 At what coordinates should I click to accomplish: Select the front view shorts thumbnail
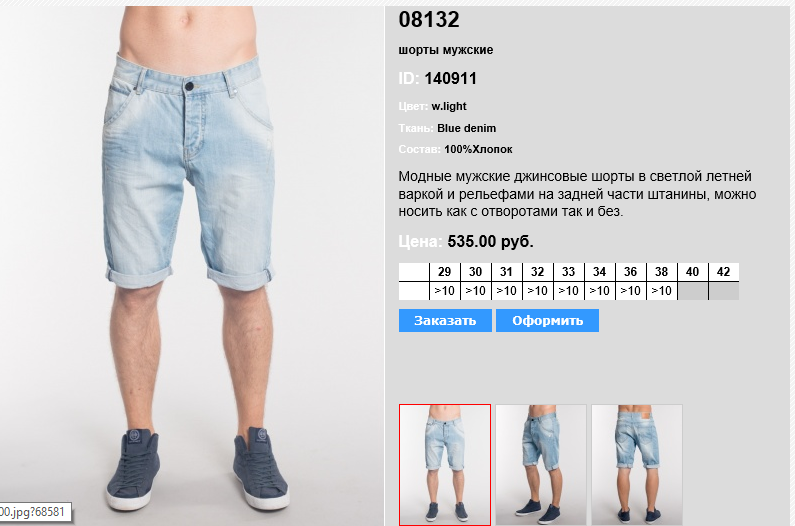pyautogui.click(x=445, y=465)
